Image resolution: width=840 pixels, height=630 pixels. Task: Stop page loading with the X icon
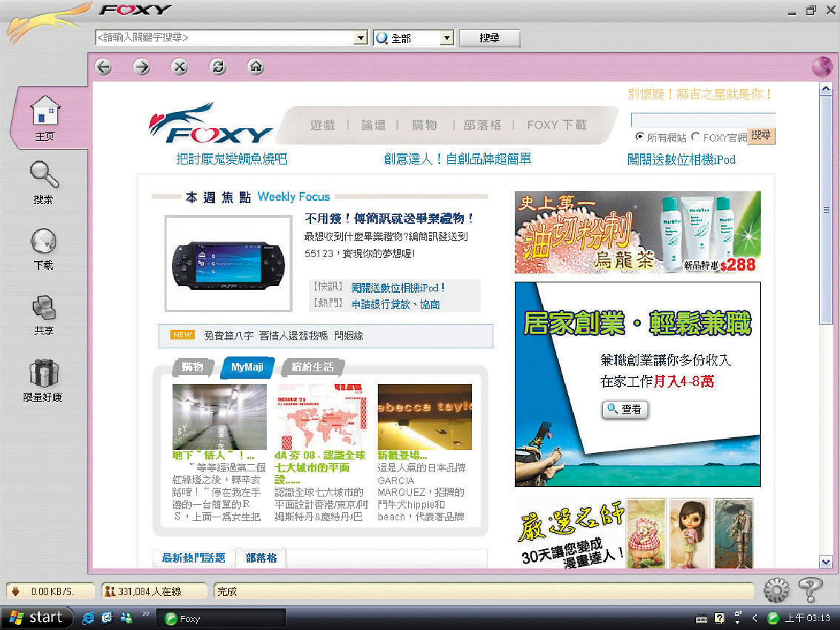(x=179, y=67)
